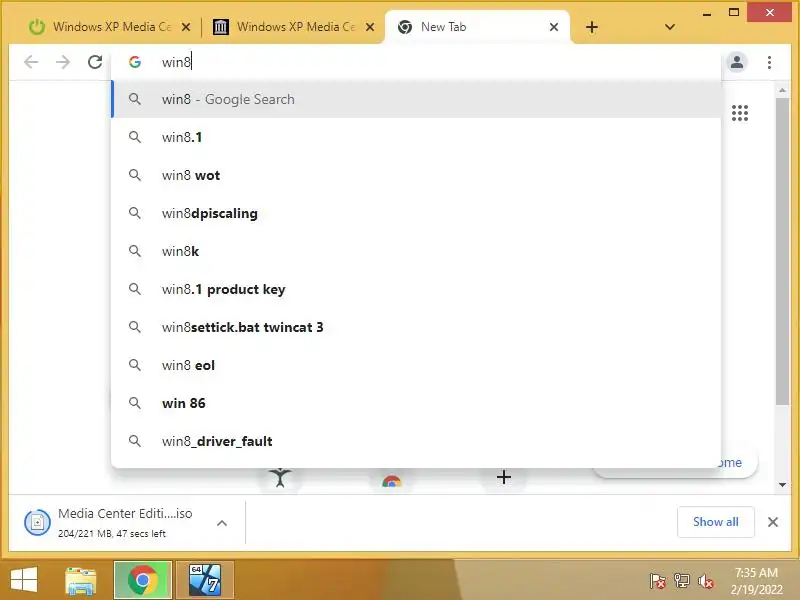The image size is (800, 600).
Task: Choose the win8.1 suggestion
Action: [416, 137]
